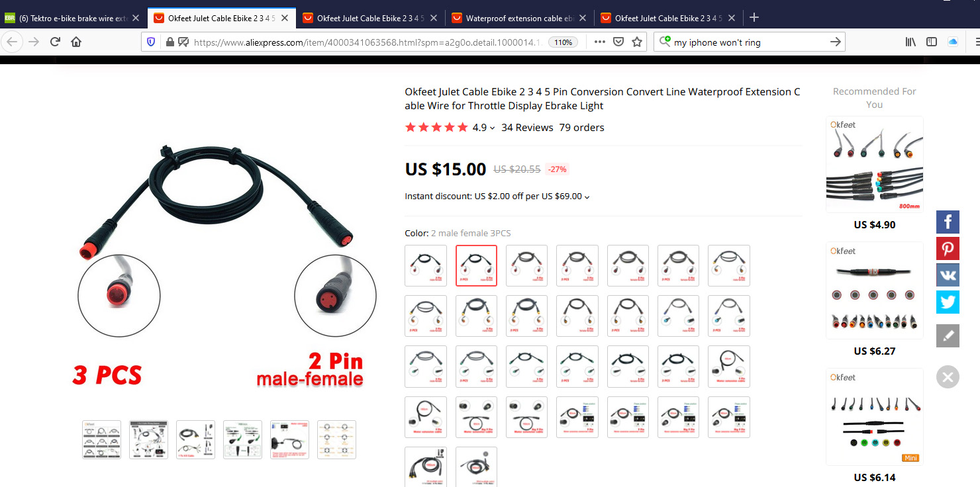The height and width of the screenshot is (487, 980).
Task: Expand the instant discount details
Action: click(x=497, y=196)
